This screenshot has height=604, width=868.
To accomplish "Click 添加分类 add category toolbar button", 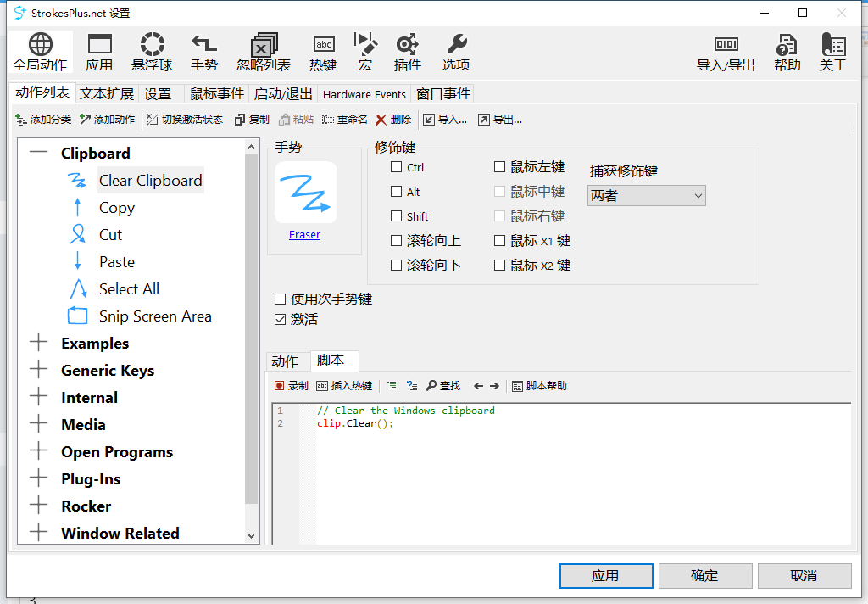I will (x=43, y=119).
